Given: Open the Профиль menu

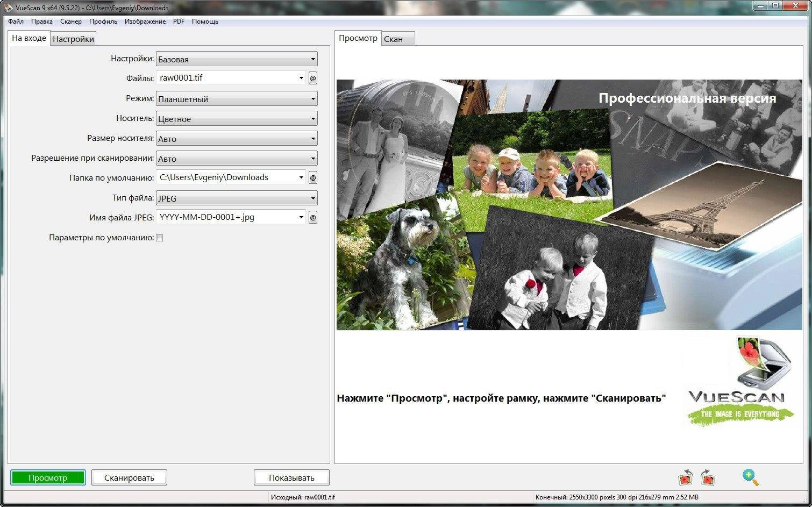Looking at the screenshot, I should [x=103, y=22].
